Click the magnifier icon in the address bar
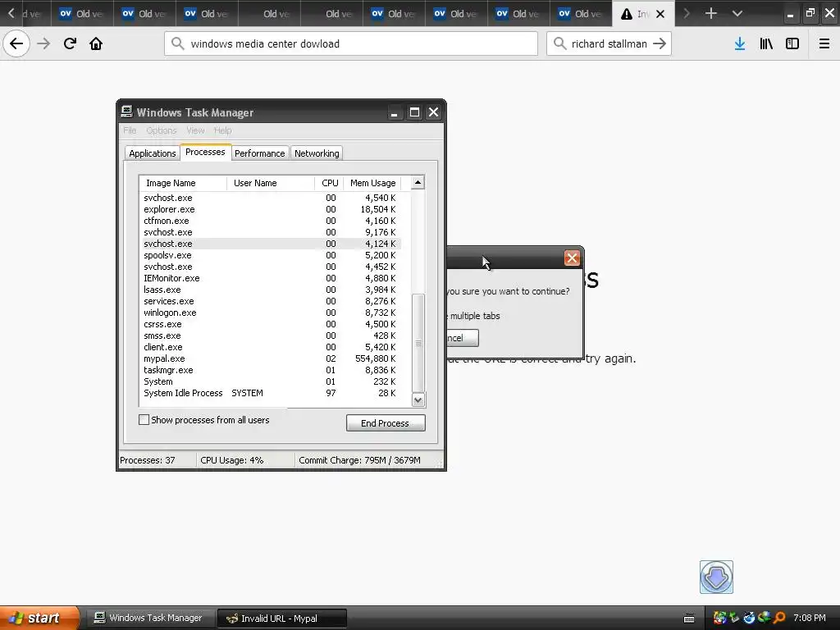840x630 pixels. tap(178, 43)
